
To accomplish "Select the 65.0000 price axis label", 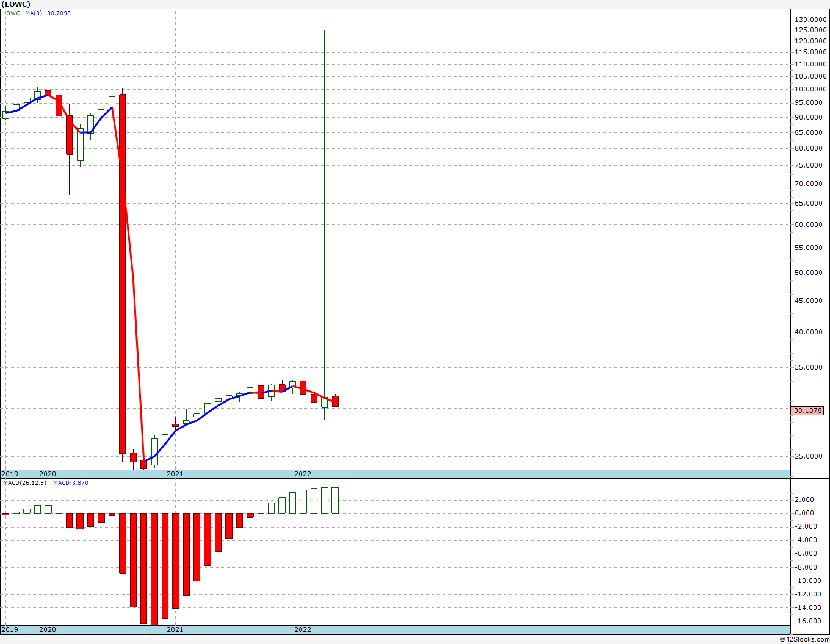I will 809,203.
